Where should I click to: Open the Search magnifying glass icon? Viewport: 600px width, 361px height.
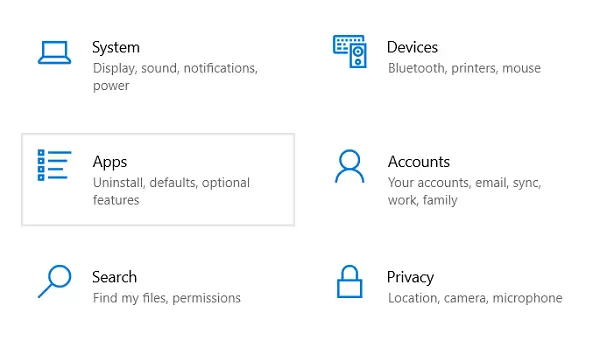click(x=54, y=281)
